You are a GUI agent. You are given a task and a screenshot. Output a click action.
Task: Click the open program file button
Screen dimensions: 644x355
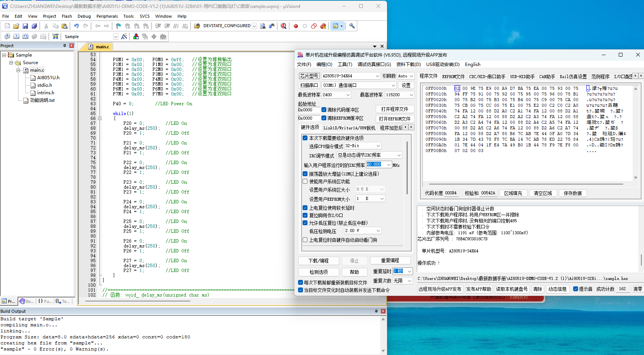395,109
